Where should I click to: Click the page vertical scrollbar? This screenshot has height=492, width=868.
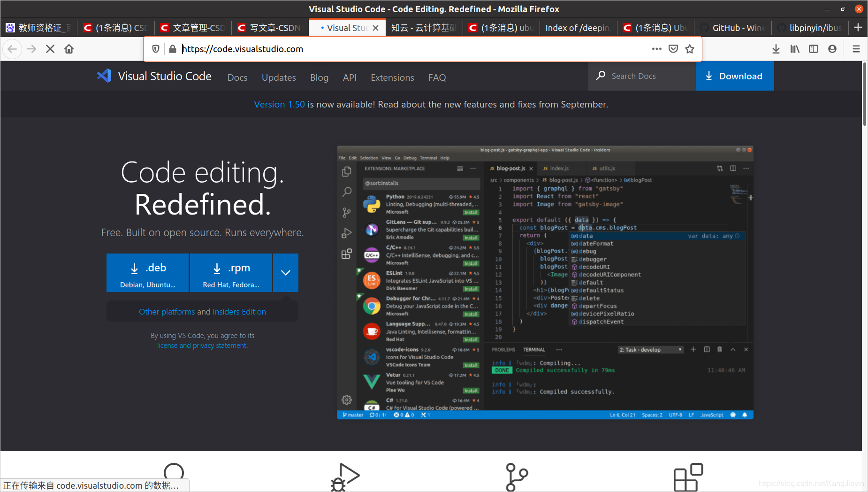pos(864,94)
